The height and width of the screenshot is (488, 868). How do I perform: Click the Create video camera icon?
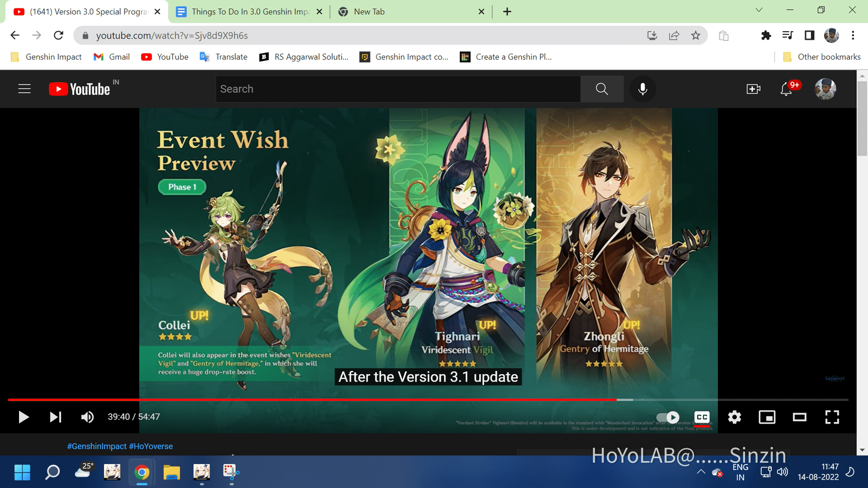click(x=753, y=89)
